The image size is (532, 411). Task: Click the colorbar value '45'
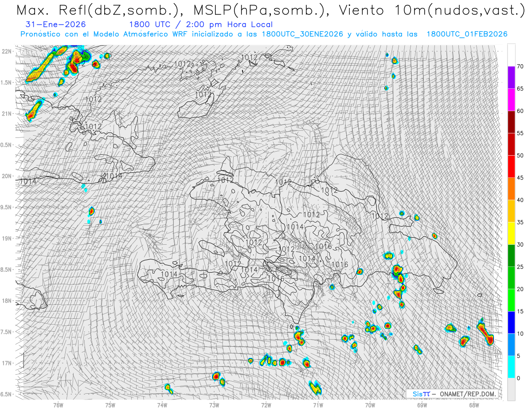point(520,178)
